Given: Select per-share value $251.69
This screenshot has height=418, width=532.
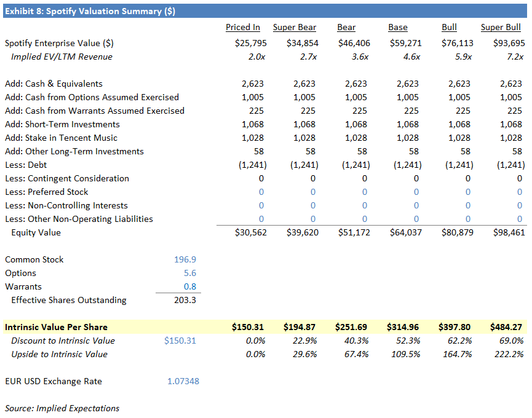Looking at the screenshot, I should [x=351, y=327].
